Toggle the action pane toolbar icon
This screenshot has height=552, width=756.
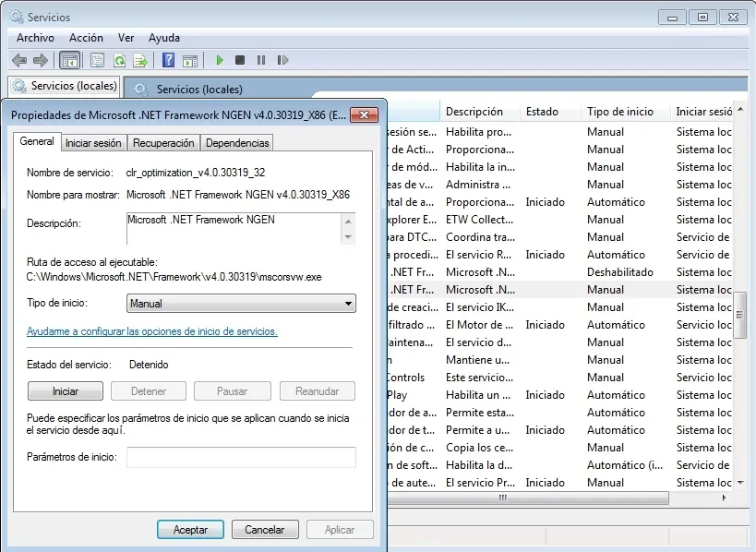190,61
